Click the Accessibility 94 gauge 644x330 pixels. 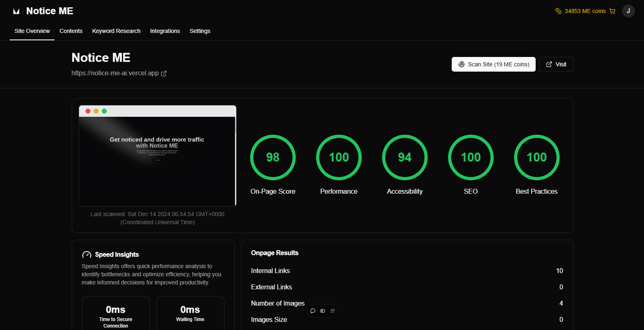click(405, 157)
